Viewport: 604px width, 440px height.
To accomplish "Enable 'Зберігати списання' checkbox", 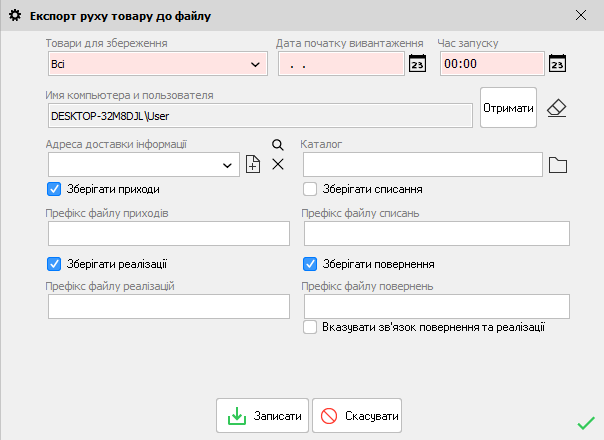I will [311, 188].
